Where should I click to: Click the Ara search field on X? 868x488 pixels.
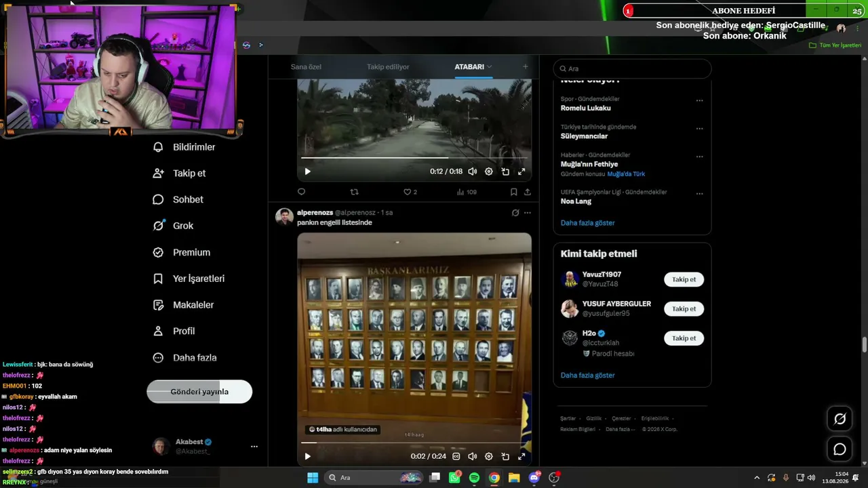click(x=632, y=68)
